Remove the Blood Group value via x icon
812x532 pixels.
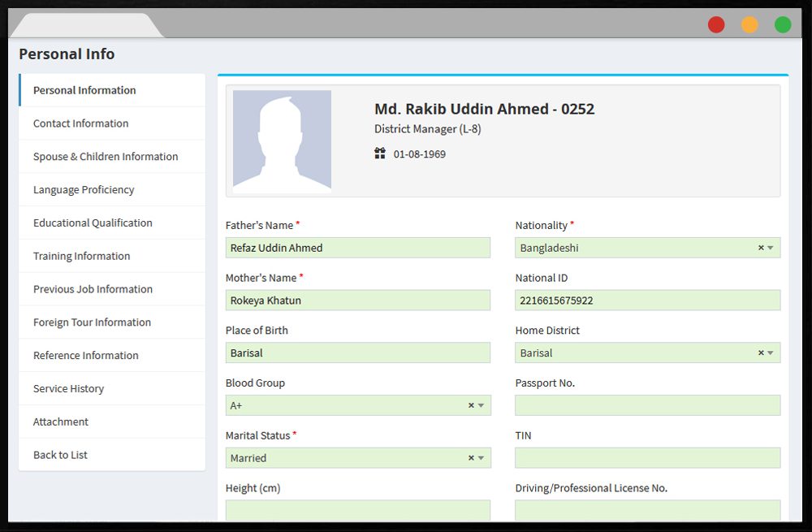471,405
